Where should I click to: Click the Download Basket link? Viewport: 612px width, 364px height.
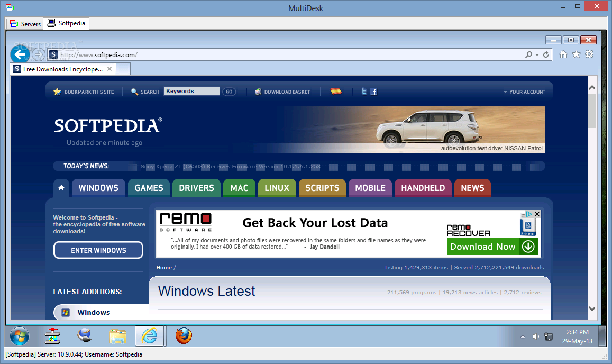[287, 92]
